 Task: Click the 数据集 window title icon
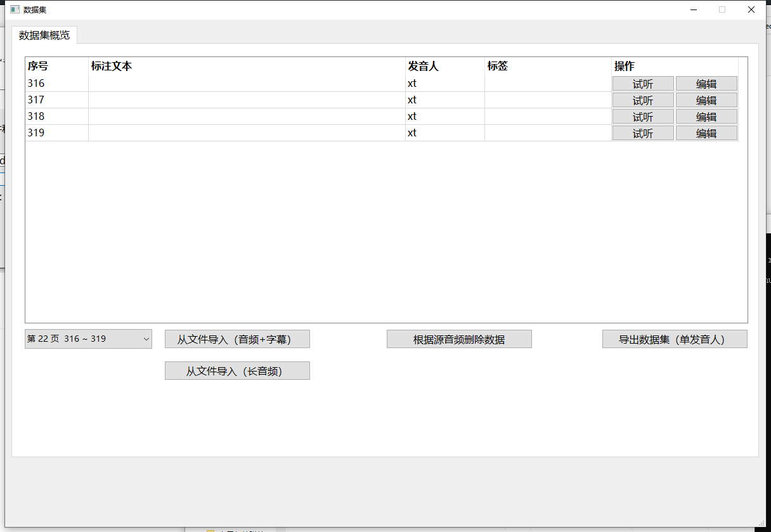[x=15, y=10]
